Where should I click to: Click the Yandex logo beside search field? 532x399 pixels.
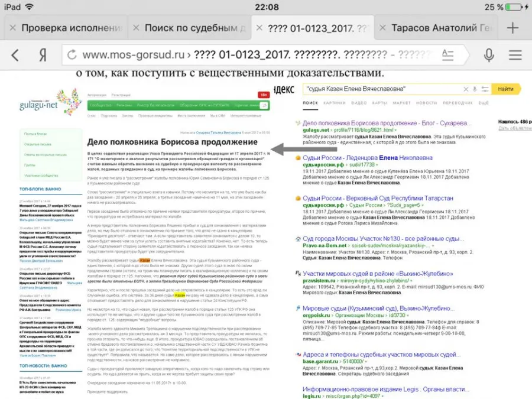pos(284,89)
